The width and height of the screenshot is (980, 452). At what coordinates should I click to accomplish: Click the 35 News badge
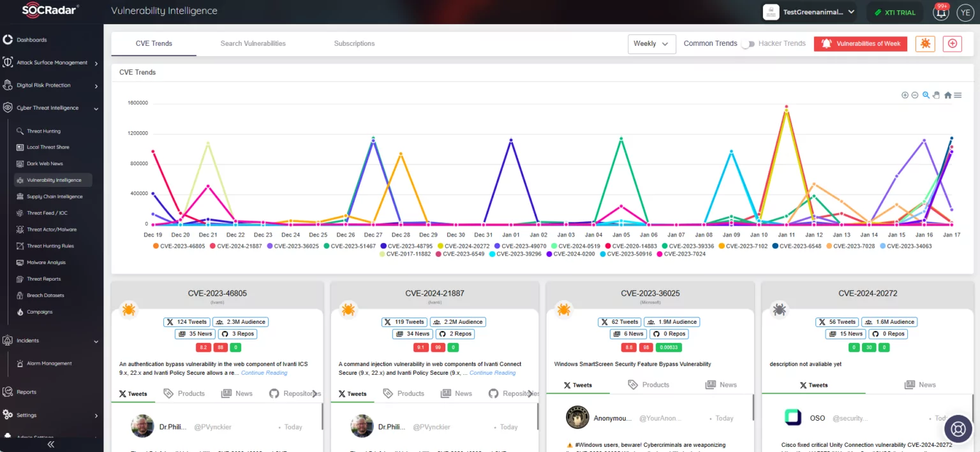pos(195,333)
